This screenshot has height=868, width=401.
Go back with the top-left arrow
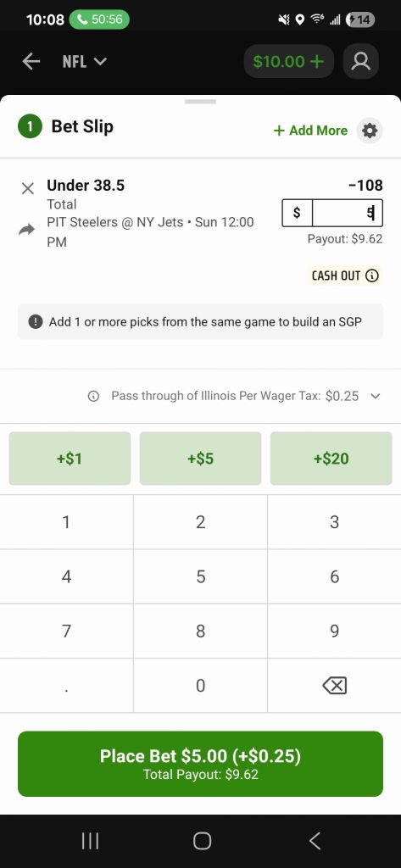31,61
